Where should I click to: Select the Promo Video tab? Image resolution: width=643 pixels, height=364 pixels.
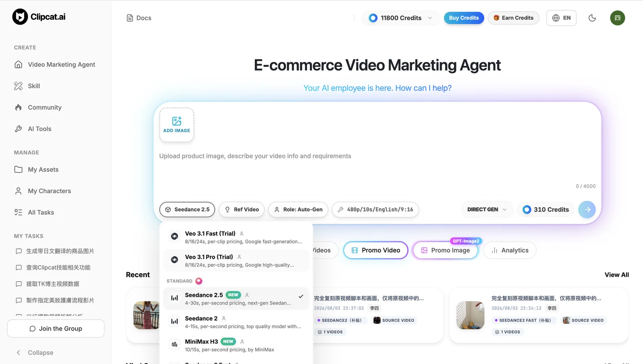pyautogui.click(x=376, y=250)
